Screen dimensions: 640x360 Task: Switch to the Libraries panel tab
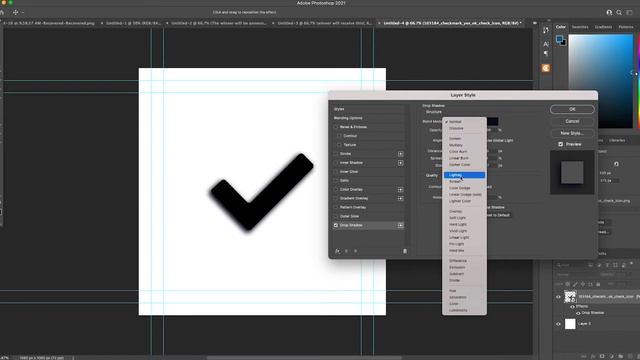[x=617, y=140]
